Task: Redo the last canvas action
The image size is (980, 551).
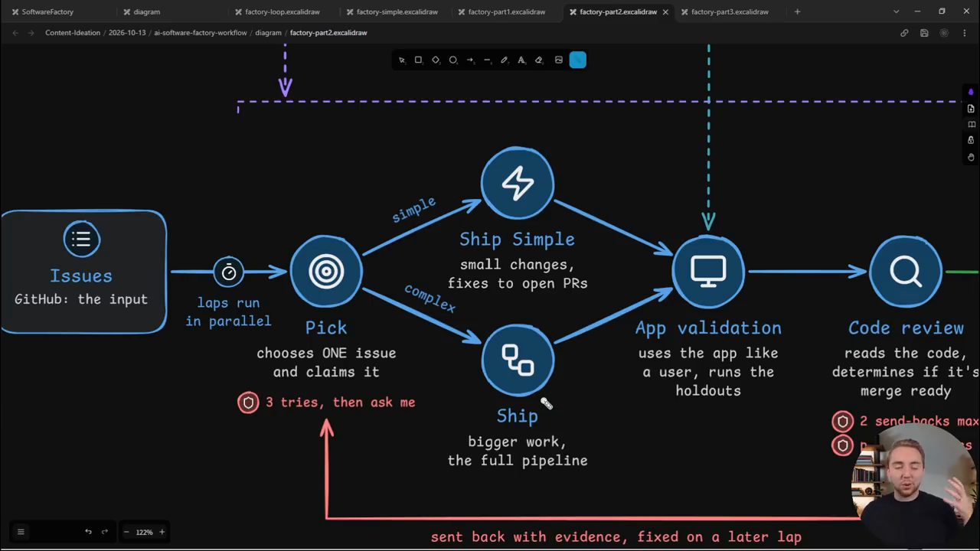Action: (105, 532)
